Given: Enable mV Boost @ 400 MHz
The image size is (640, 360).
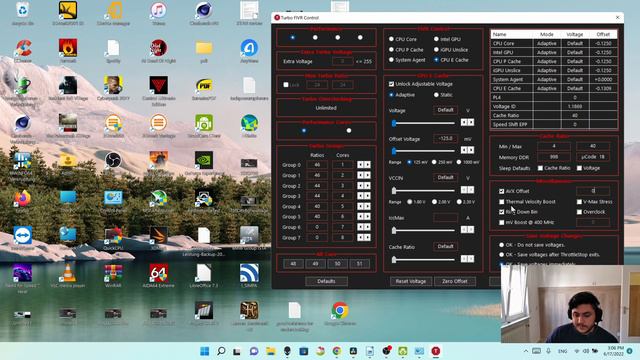Looking at the screenshot, I should [502, 222].
